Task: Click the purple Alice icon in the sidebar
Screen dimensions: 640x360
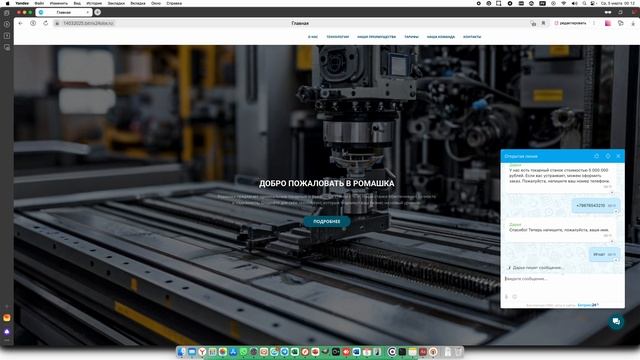Action: click(7, 331)
